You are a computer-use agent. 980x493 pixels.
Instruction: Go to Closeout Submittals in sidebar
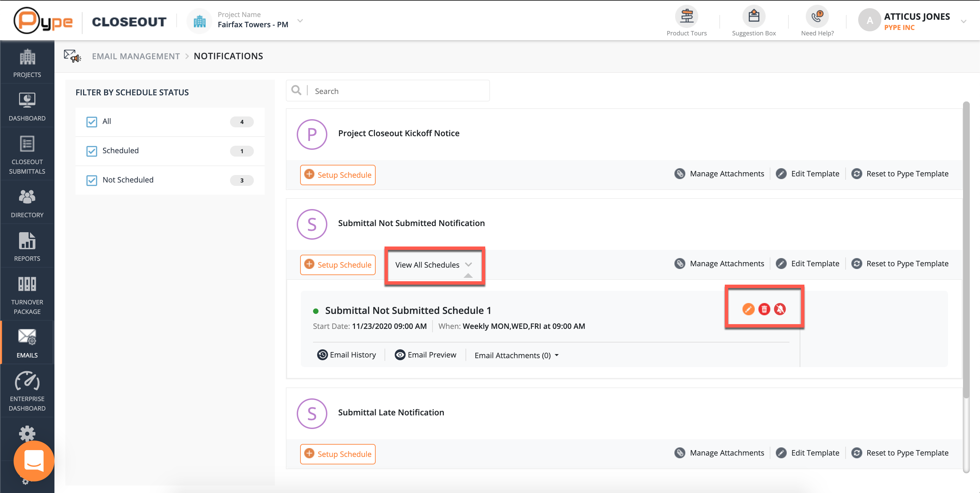27,154
